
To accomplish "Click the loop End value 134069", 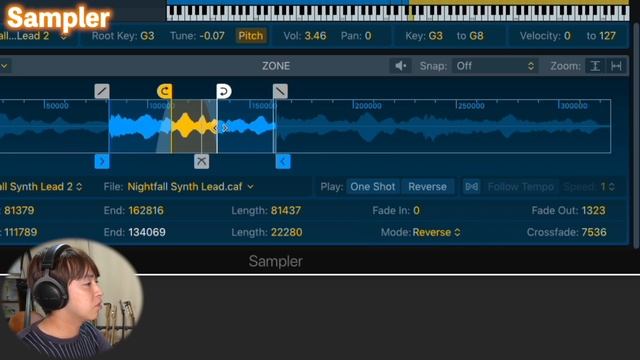I will pos(147,232).
